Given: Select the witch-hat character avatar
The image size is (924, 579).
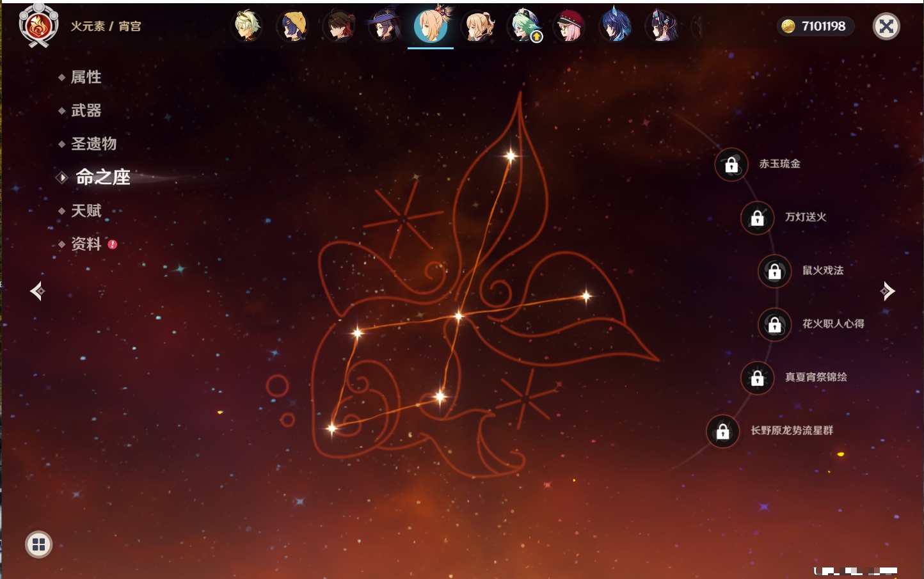Looking at the screenshot, I should [x=385, y=26].
